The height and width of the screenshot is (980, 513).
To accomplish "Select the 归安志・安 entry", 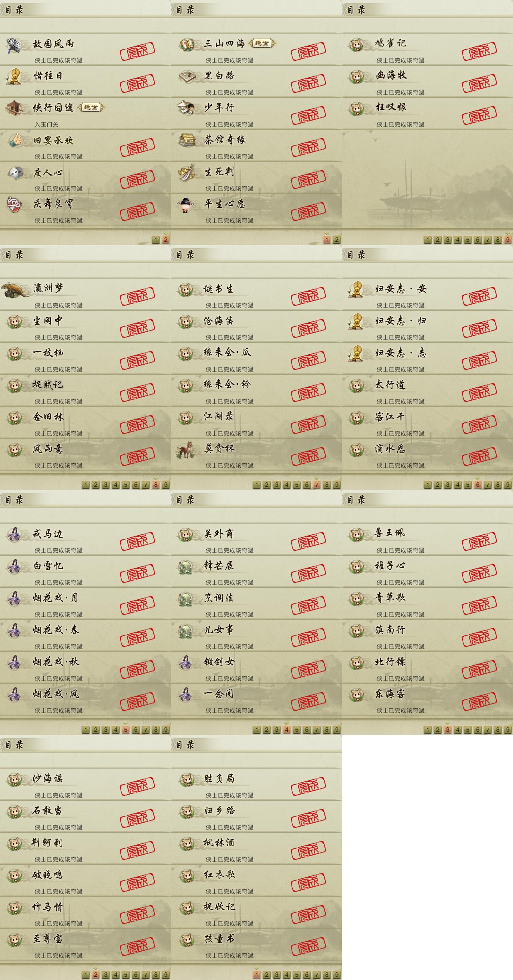I will (427, 294).
